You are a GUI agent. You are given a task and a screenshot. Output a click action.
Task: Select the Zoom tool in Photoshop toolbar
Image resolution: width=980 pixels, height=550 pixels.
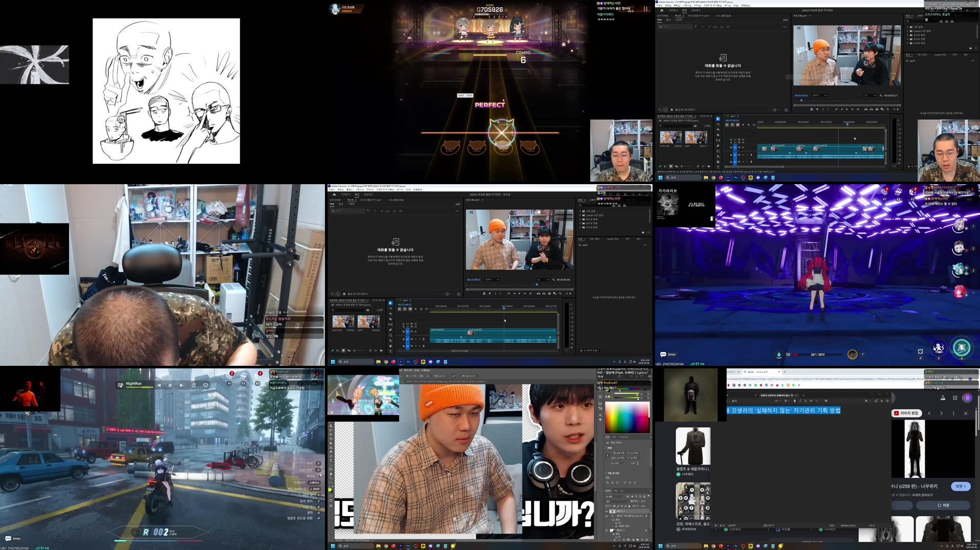(331, 478)
